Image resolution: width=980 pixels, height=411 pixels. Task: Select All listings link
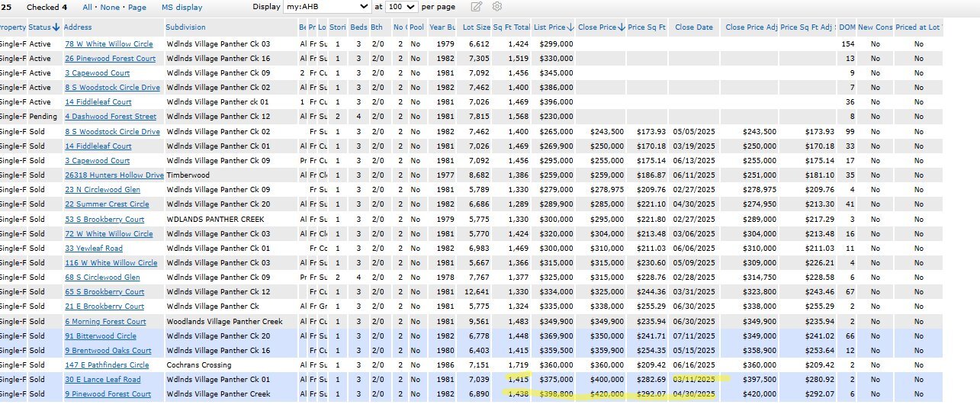(x=87, y=7)
